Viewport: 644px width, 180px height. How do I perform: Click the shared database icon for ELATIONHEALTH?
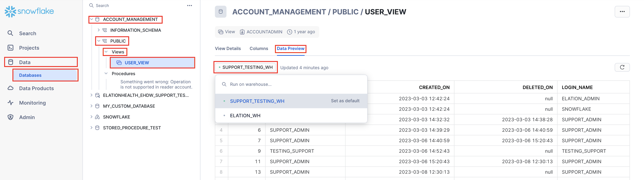tap(97, 95)
